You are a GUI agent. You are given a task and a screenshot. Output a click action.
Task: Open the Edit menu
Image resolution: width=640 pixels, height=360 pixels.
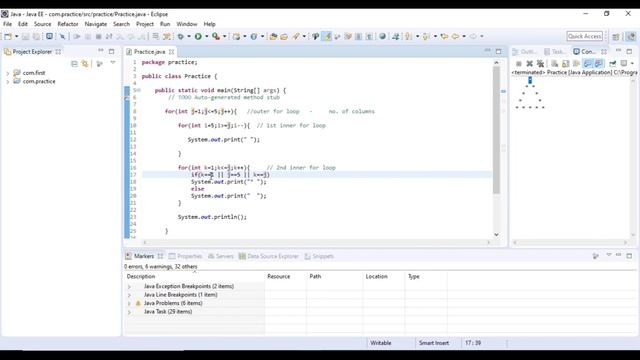pos(23,24)
